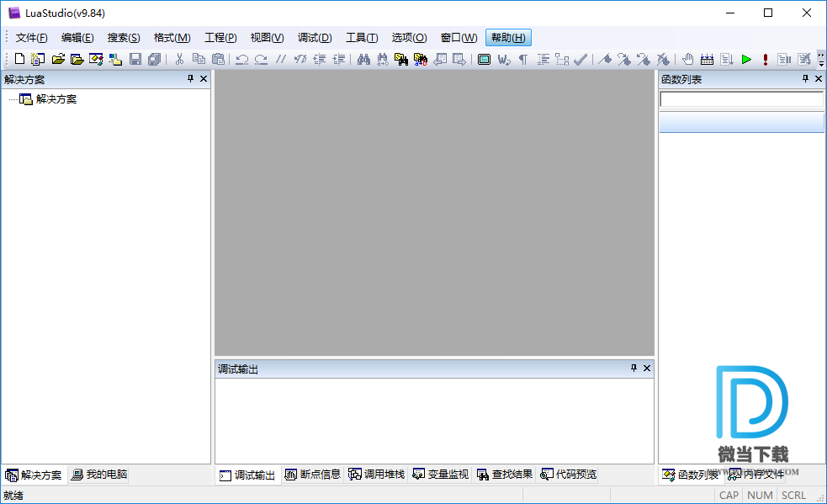This screenshot has width=827, height=504.
Task: Open the 搜索(S) menu
Action: (x=124, y=38)
